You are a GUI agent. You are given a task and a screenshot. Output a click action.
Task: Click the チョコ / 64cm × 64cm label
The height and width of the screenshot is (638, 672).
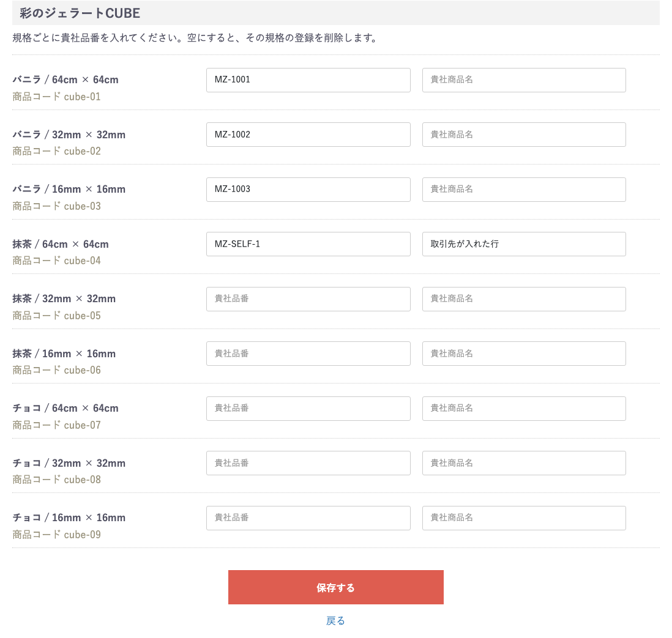pos(65,408)
